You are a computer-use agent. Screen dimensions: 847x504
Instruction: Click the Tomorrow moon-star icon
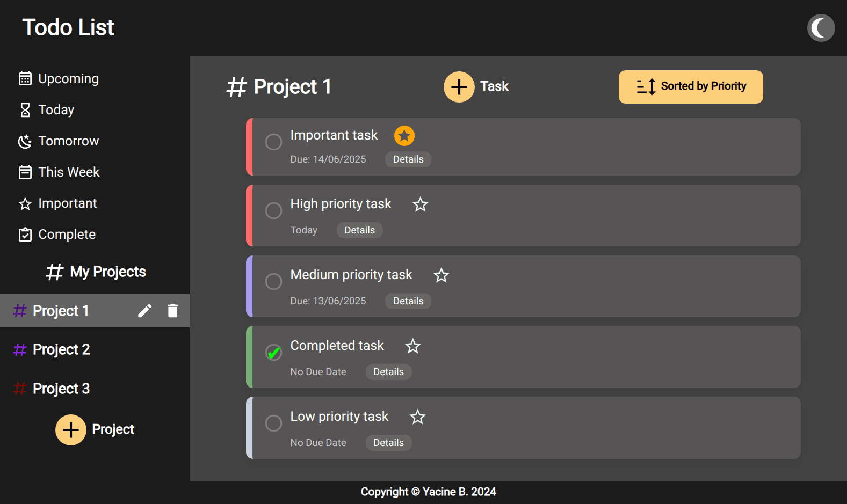pos(25,141)
